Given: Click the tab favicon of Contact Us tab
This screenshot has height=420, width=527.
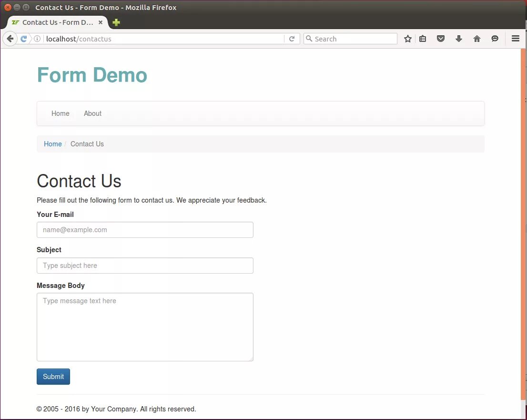Looking at the screenshot, I should [x=15, y=22].
